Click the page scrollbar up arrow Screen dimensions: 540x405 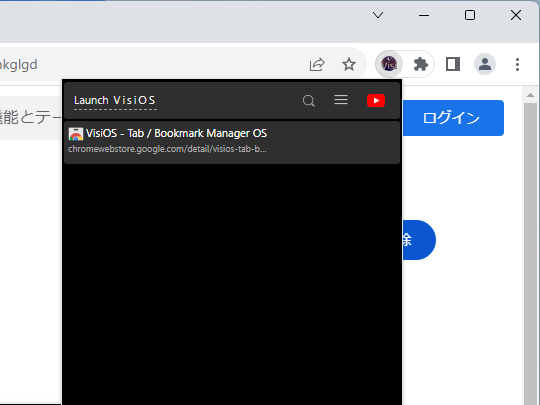click(x=530, y=95)
